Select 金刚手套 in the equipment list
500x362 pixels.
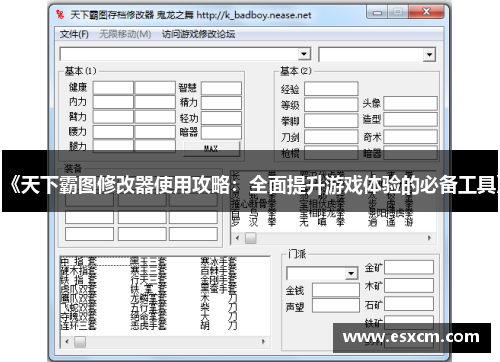[219, 280]
